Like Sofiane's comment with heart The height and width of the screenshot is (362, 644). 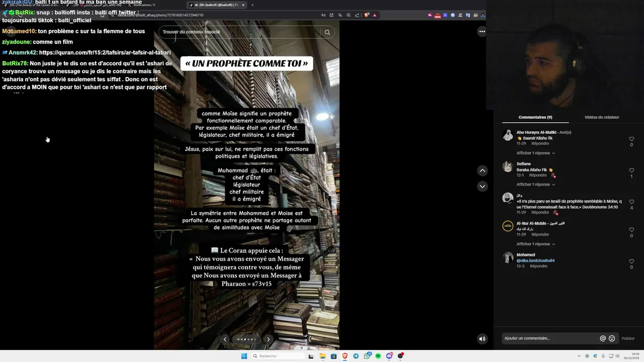click(631, 170)
